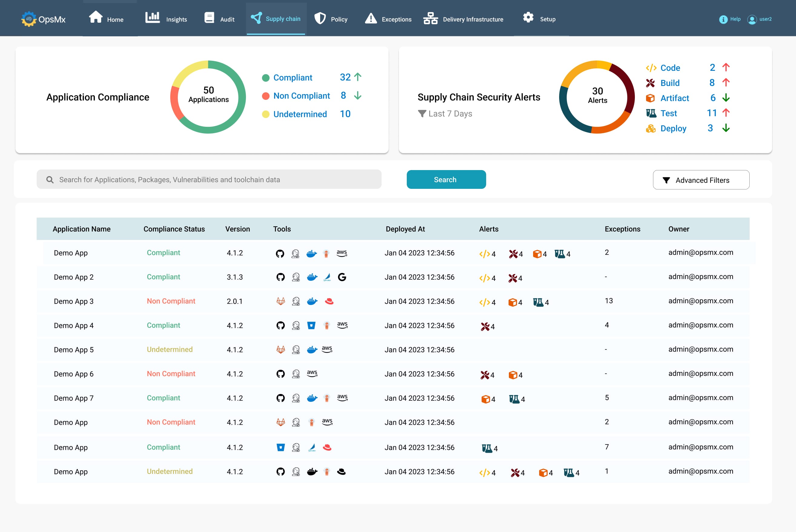The image size is (796, 532).
Task: Select the Non Compliant legend entry
Action: pos(302,96)
